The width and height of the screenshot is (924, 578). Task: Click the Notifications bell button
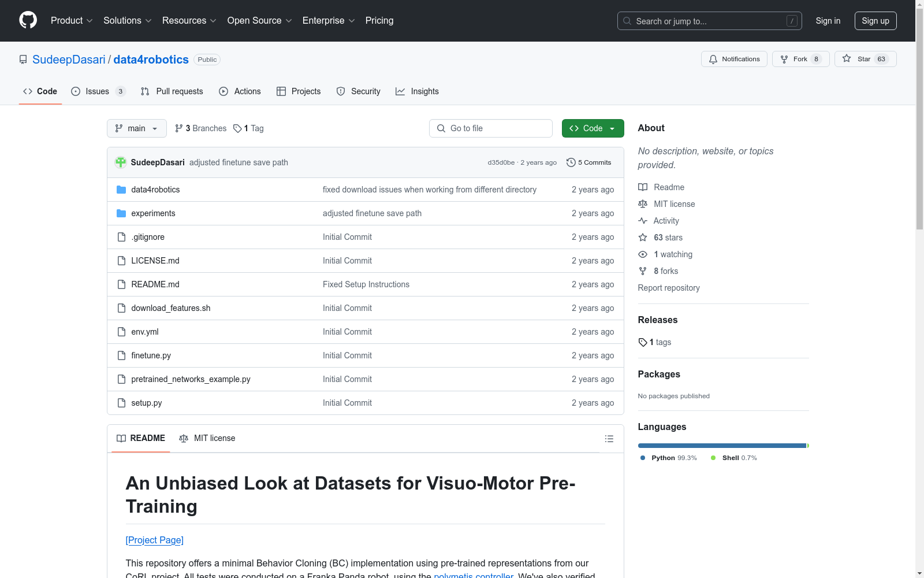click(x=734, y=59)
